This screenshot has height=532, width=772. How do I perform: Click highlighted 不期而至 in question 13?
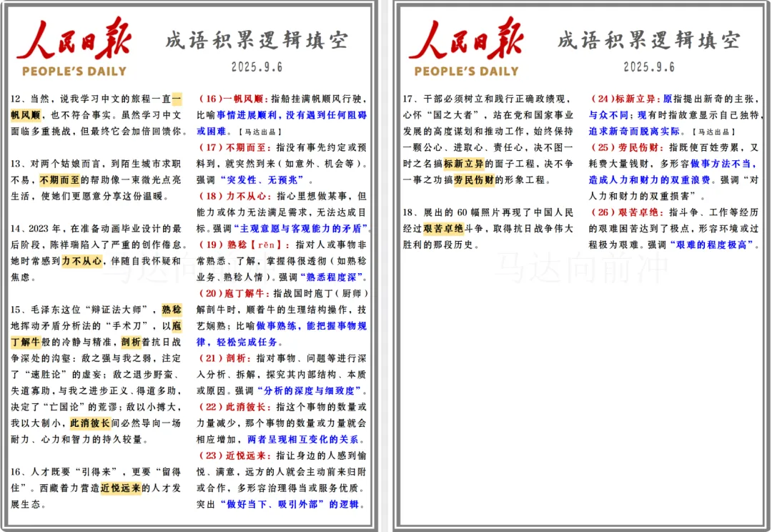pos(59,180)
